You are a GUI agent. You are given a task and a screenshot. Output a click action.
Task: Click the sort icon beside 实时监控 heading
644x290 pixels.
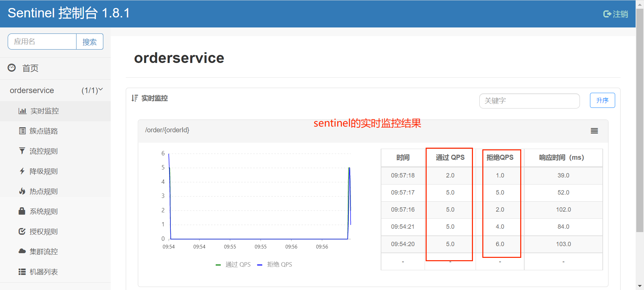tap(135, 98)
